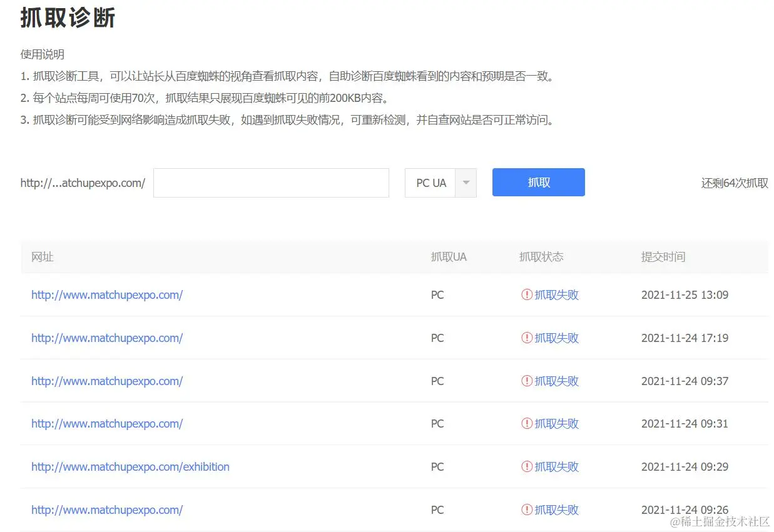Image resolution: width=774 pixels, height=532 pixels.
Task: Click the error icon on the 17:19 row
Action: [x=526, y=338]
